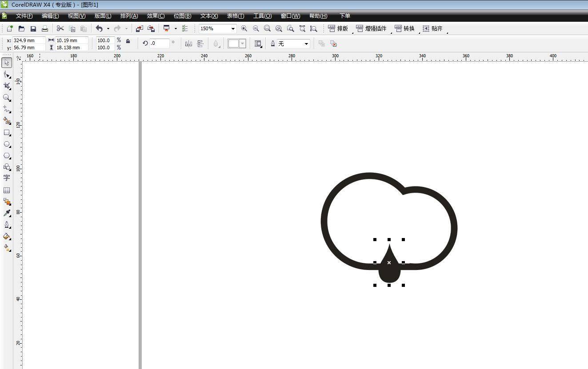Open the wrap text options flyout
The image size is (588, 369).
[258, 44]
